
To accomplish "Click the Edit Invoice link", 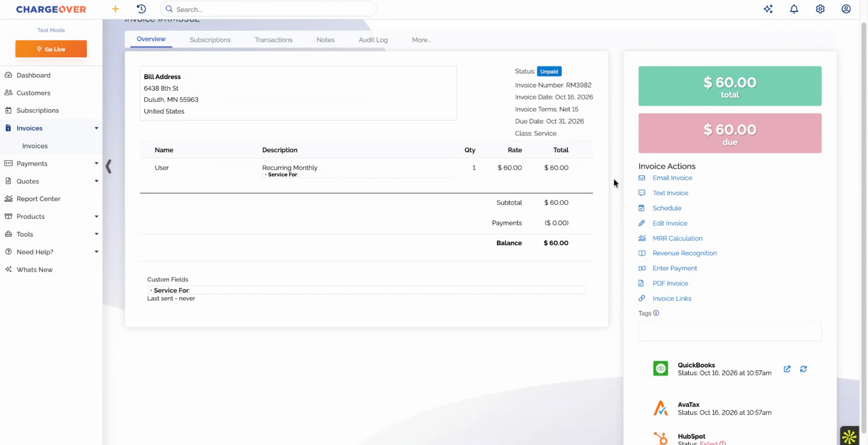I will [670, 223].
